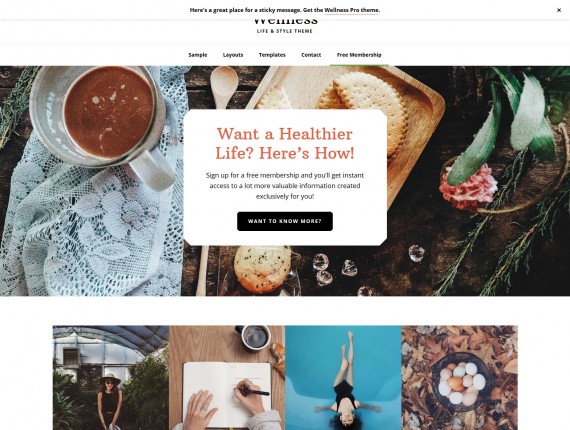
Task: Click the hot chocolate mug in hero image
Action: (104, 122)
